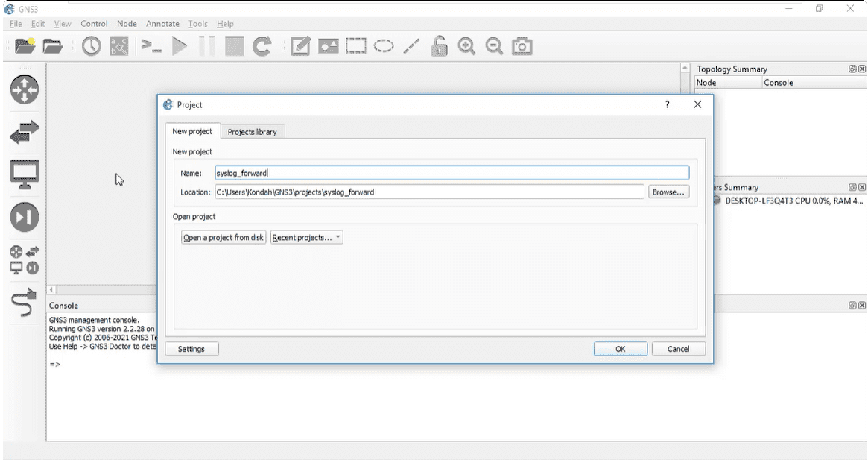Toggle show/hide interface labels icon
Viewport: 868px width, 460px height.
point(119,46)
